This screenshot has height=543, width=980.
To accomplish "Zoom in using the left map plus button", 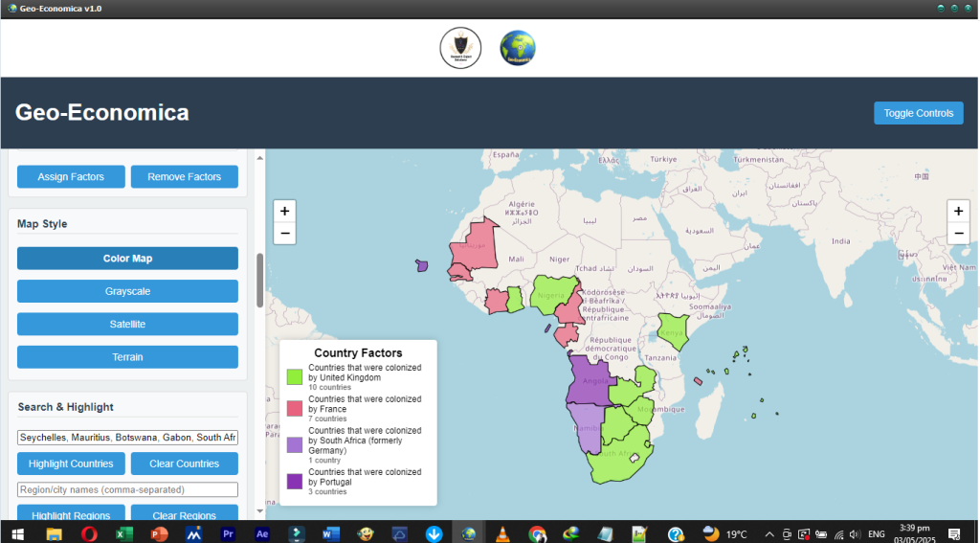I will pyautogui.click(x=284, y=211).
